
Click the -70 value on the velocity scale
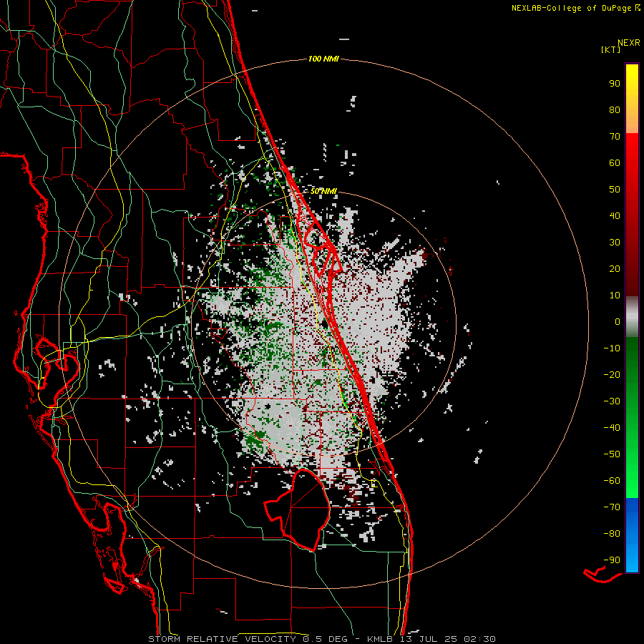pos(612,507)
